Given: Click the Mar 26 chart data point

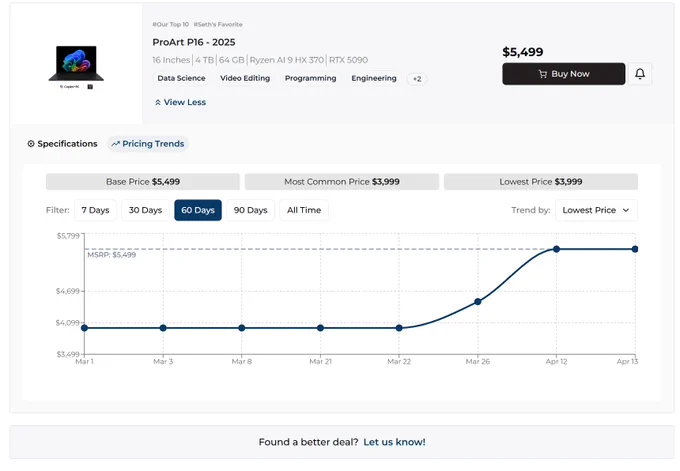Looking at the screenshot, I should point(477,301).
